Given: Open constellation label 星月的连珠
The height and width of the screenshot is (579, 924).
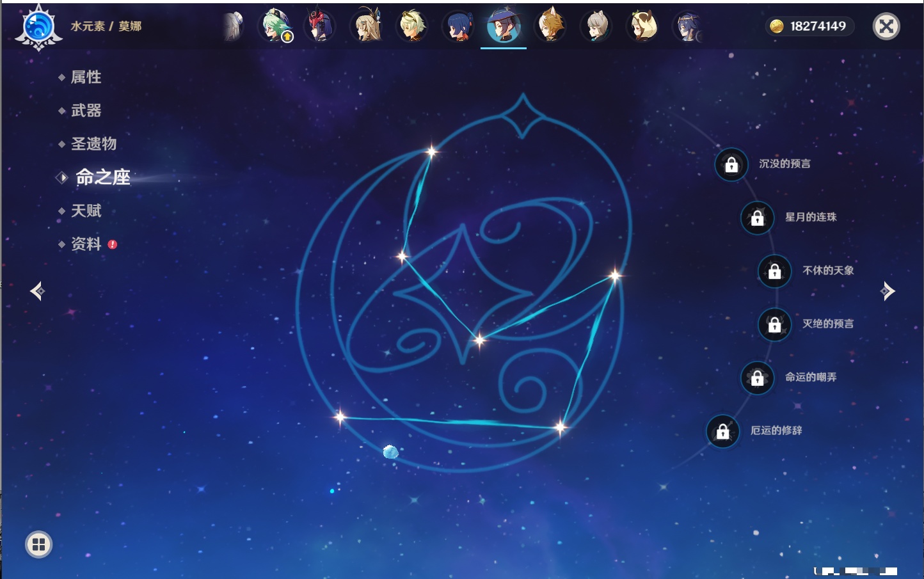Looking at the screenshot, I should pyautogui.click(x=811, y=217).
